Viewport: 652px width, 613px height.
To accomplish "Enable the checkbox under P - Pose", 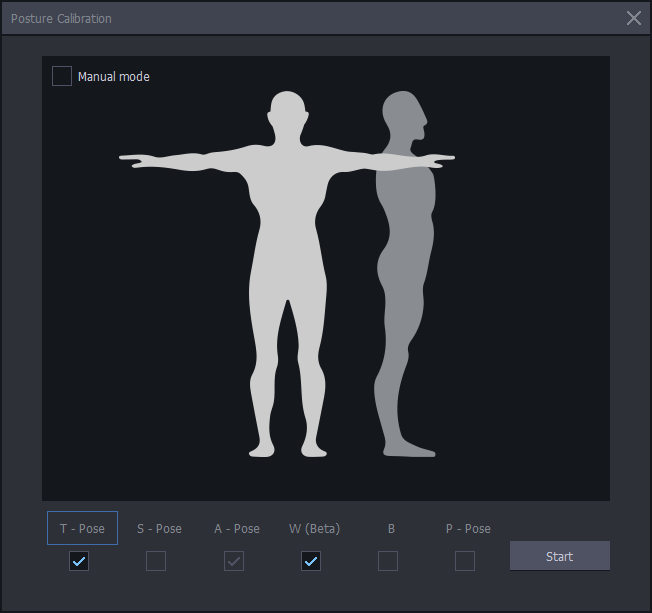I will [x=465, y=561].
